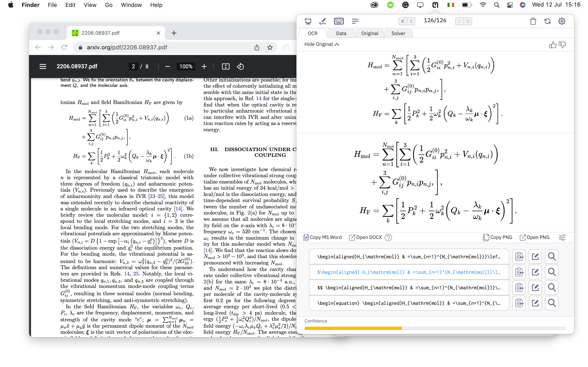Open Mathpix settings gear icon
Screen dimensions: 588x367
pos(561,21)
